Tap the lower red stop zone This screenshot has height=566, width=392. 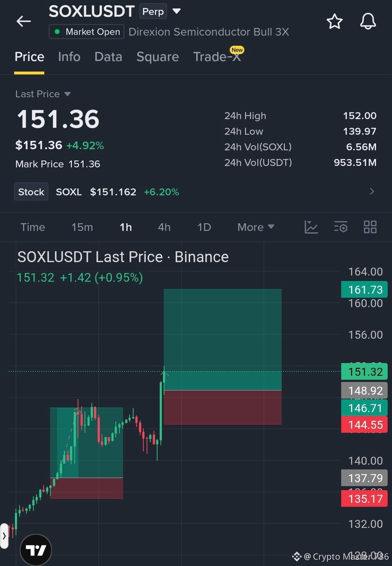(86, 488)
